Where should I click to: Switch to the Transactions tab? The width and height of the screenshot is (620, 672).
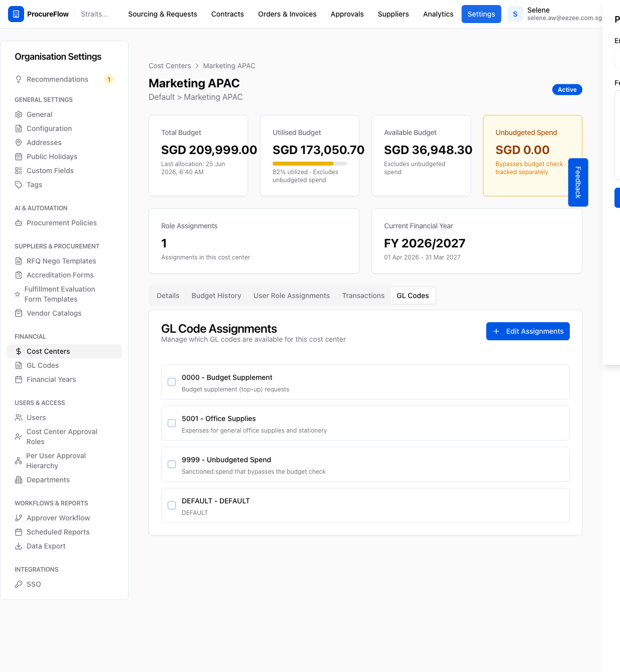tap(363, 296)
